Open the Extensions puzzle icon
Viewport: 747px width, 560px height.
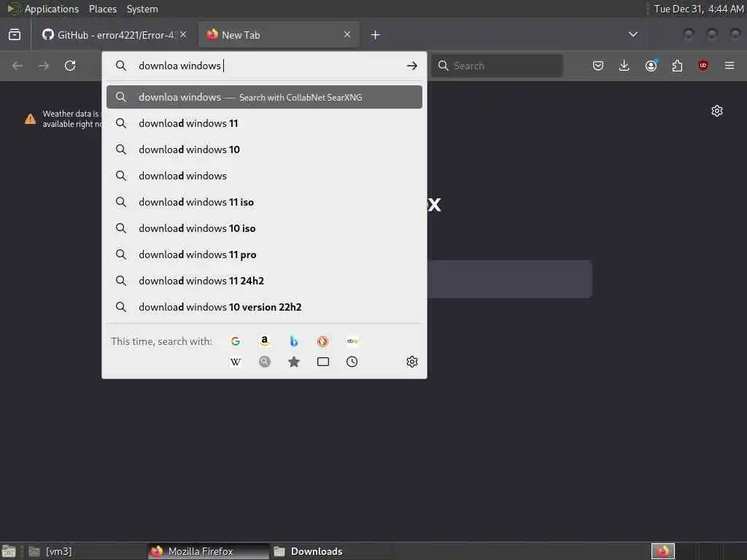coord(677,66)
